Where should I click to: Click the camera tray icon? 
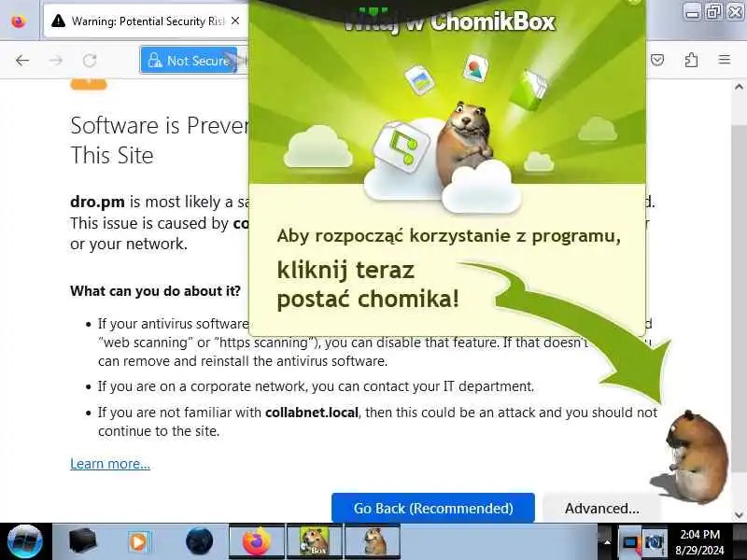pos(655,542)
